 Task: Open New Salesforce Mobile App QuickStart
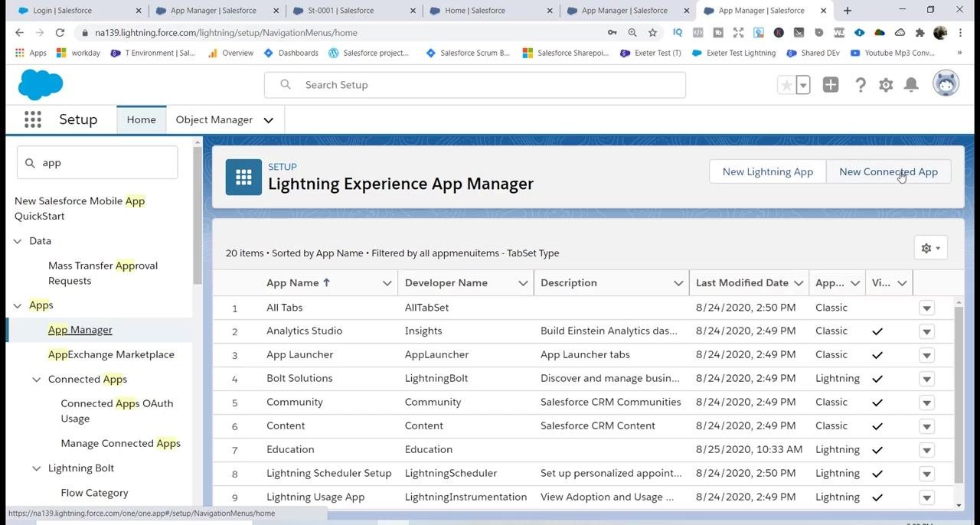point(80,208)
